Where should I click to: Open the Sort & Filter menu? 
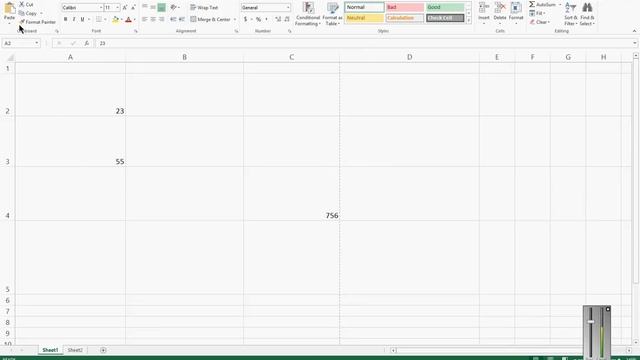pyautogui.click(x=571, y=14)
